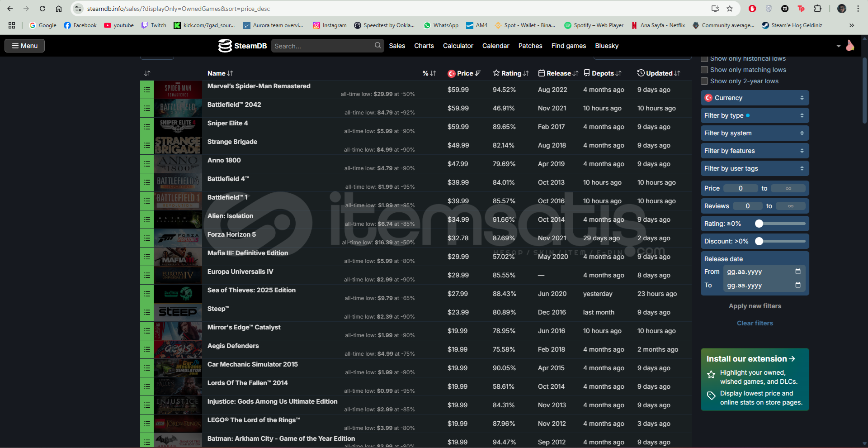Open Filter by features dropdown
The image size is (868, 448).
(755, 151)
